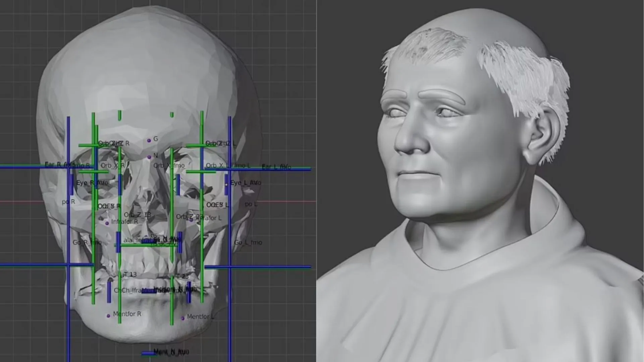
Task: Click the Infrafor R landmark point
Action: point(107,223)
